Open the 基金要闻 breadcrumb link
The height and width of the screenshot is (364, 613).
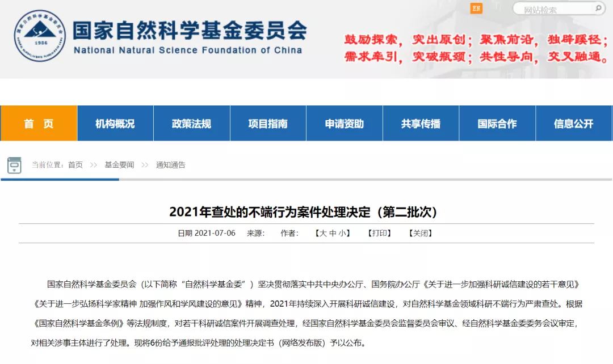click(x=119, y=165)
